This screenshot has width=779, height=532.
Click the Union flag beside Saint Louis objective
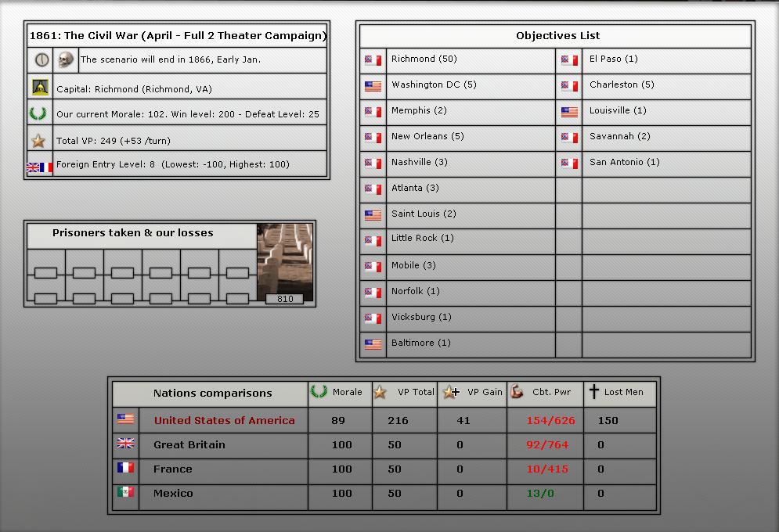pyautogui.click(x=373, y=214)
